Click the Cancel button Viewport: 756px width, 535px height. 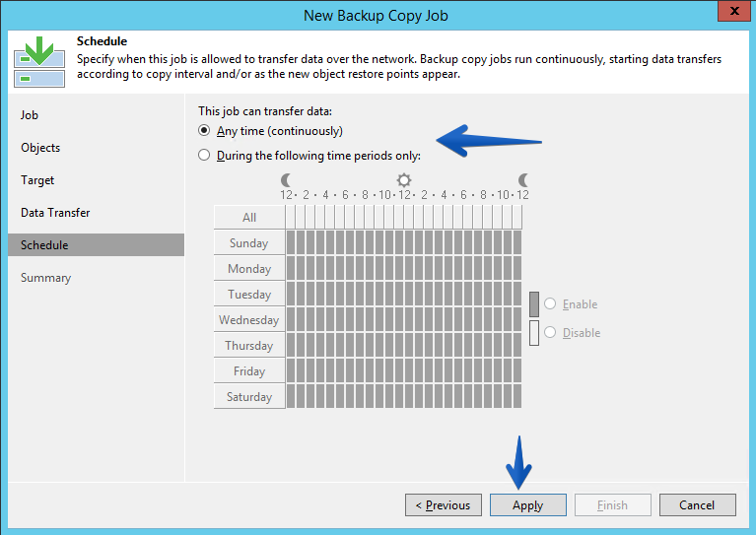point(697,505)
